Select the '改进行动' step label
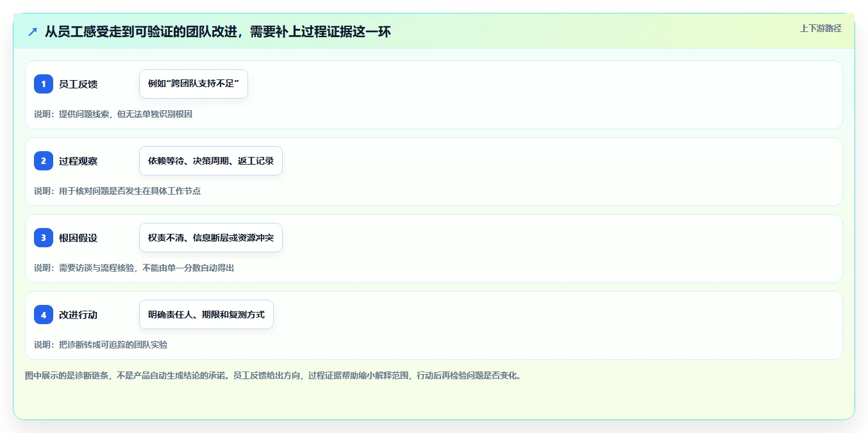Screen dimensions: 868x433 78,315
